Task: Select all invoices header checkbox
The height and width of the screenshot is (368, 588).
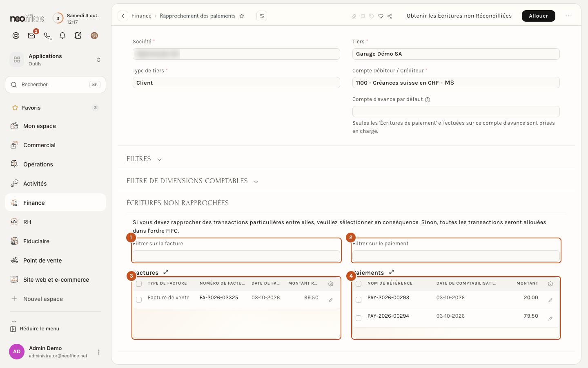Action: 139,284
